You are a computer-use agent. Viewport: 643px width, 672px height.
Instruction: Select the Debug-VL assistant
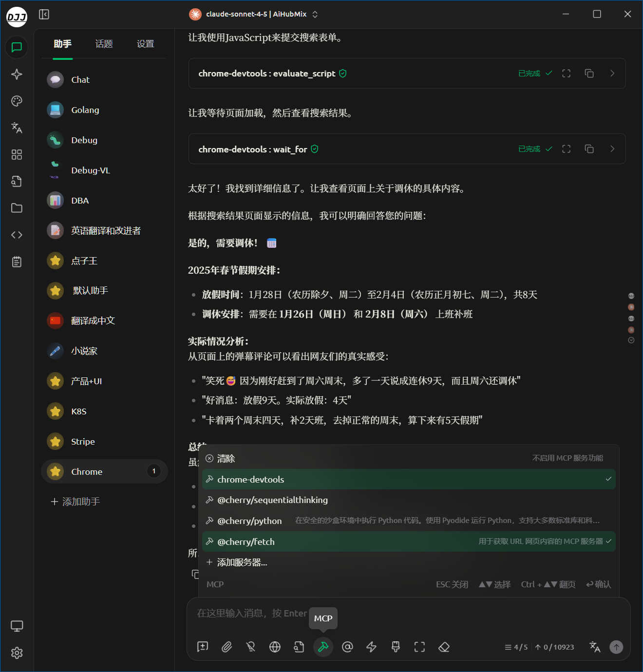104,170
